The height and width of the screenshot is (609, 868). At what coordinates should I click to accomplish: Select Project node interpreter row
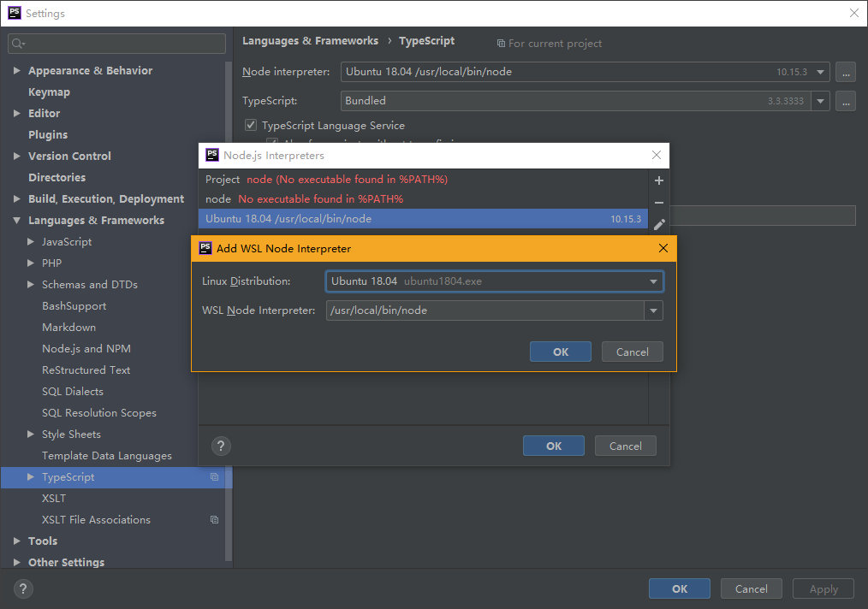tap(423, 180)
